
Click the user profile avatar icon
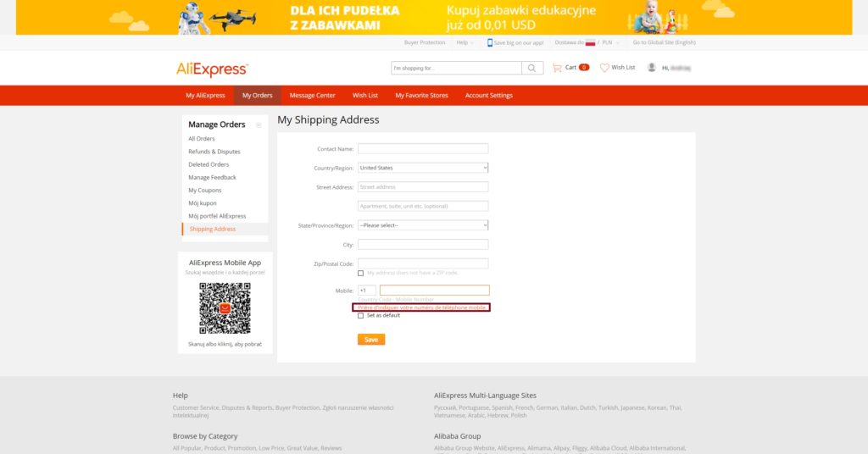point(652,68)
